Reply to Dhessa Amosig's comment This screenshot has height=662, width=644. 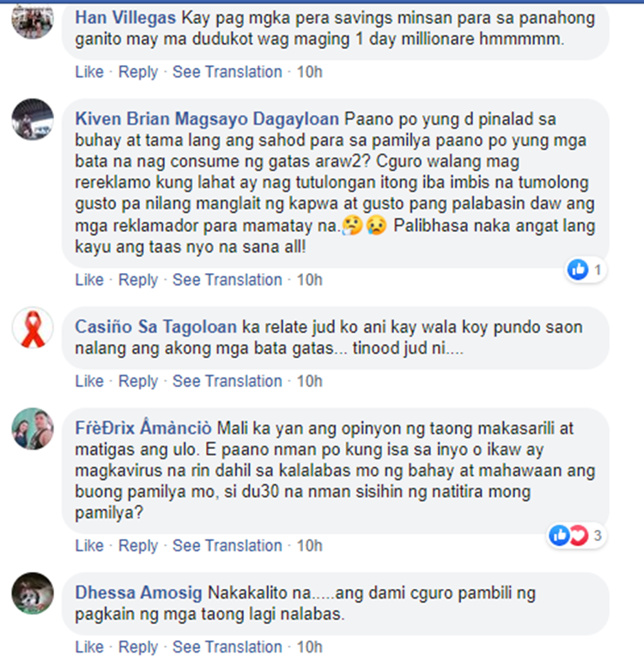(x=137, y=647)
